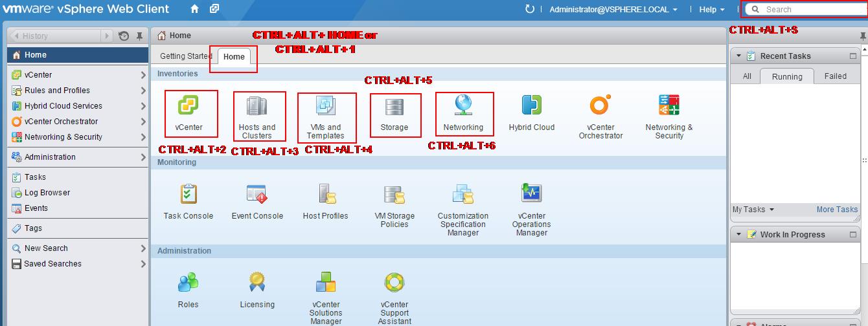Image resolution: width=868 pixels, height=326 pixels.
Task: Expand New Search chevron in navigator
Action: tap(143, 248)
